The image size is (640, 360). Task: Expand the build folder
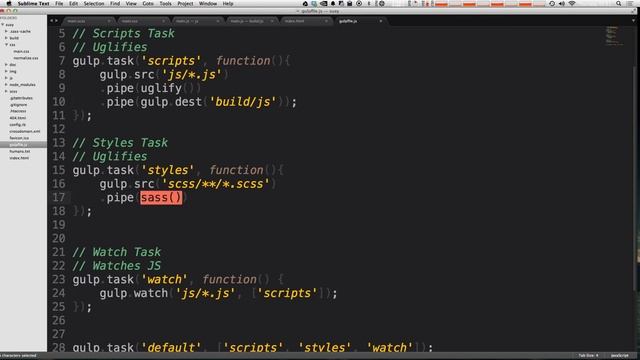(6, 38)
